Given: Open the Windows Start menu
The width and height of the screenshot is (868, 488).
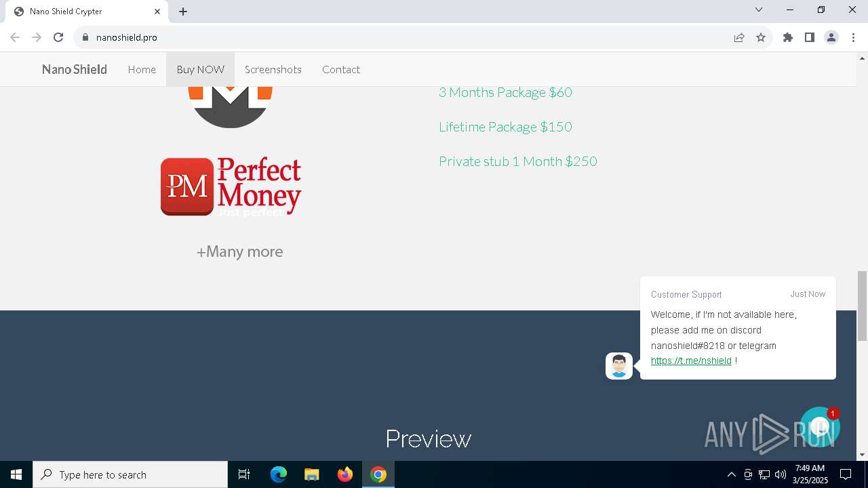Looking at the screenshot, I should coord(16,474).
